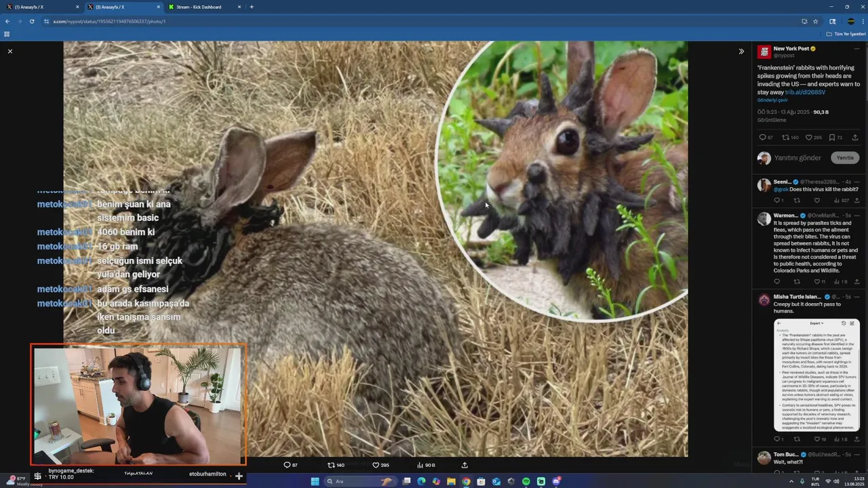868x488 pixels.
Task: Open the trib.al/dl268SV link
Action: (x=806, y=92)
